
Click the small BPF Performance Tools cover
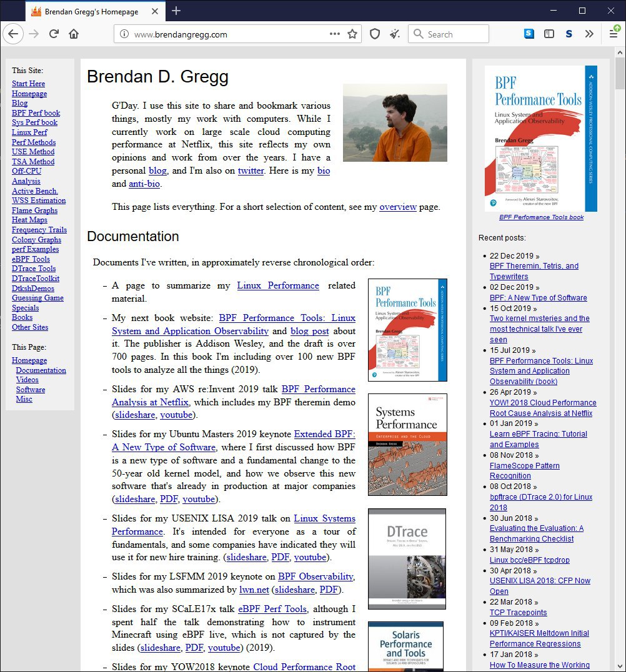[x=407, y=330]
